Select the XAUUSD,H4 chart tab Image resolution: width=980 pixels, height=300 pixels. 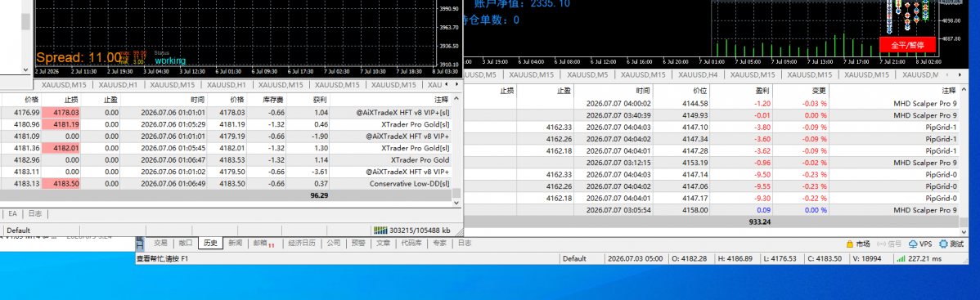coord(698,75)
